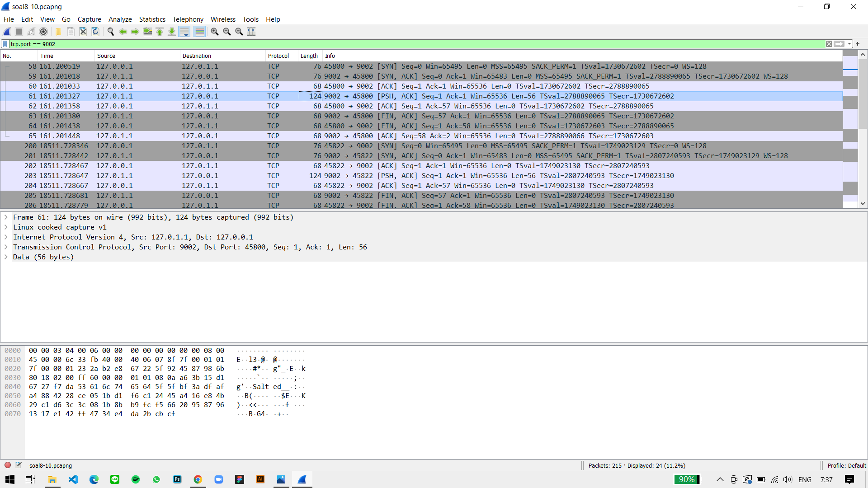Toggle auto scroll during live capture
868x488 pixels.
pyautogui.click(x=184, y=32)
